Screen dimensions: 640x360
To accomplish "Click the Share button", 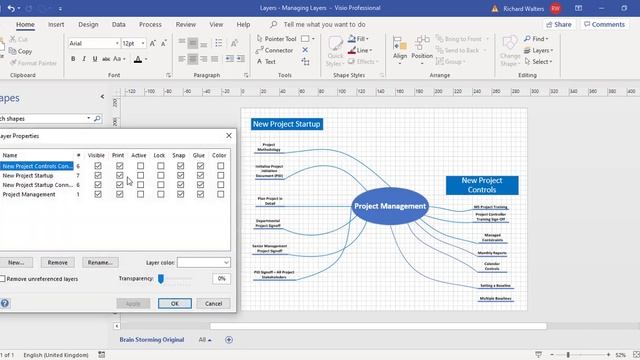I will [559, 24].
